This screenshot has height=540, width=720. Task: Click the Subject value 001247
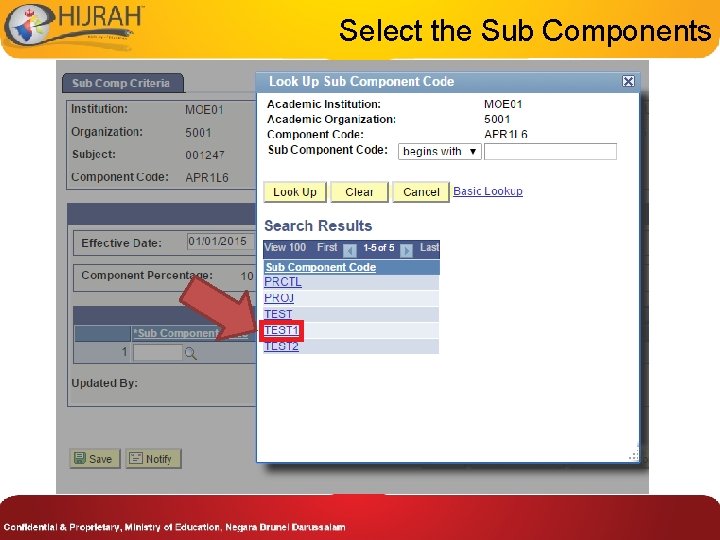tap(205, 155)
